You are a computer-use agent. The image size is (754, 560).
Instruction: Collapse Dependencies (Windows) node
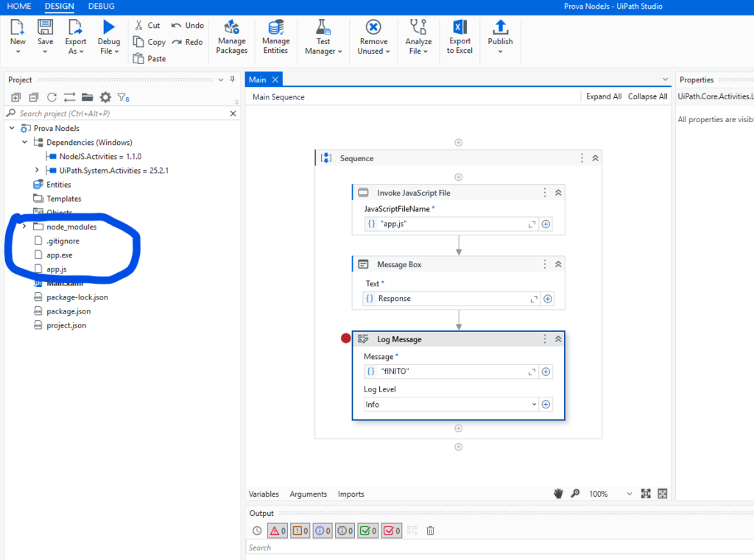pos(24,142)
